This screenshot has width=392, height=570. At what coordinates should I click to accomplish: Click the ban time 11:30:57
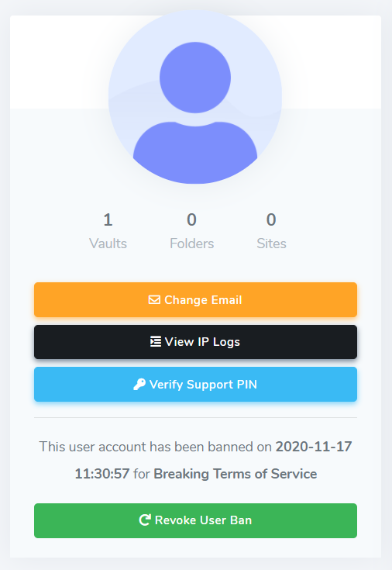coord(102,474)
